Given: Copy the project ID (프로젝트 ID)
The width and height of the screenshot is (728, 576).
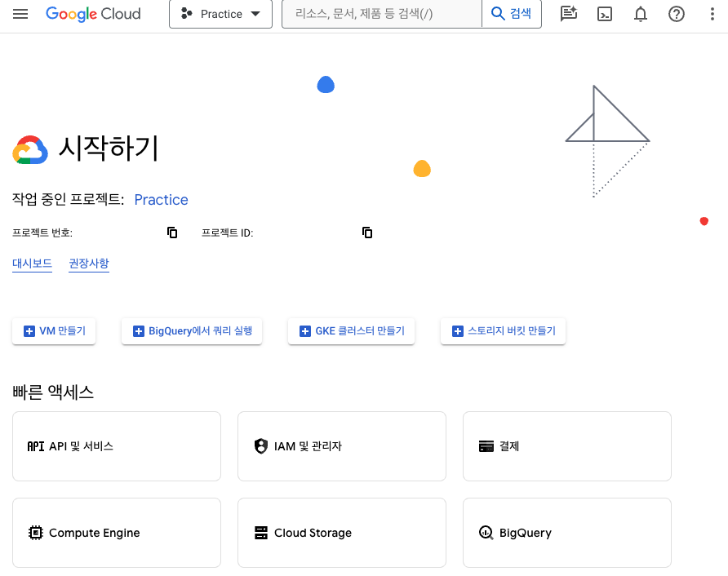Looking at the screenshot, I should 367,233.
